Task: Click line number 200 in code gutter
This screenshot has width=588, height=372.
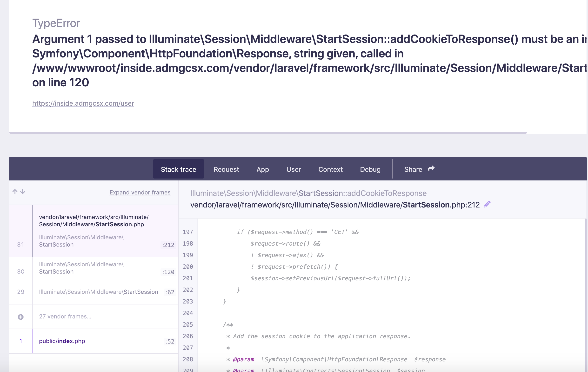Action: pyautogui.click(x=188, y=267)
